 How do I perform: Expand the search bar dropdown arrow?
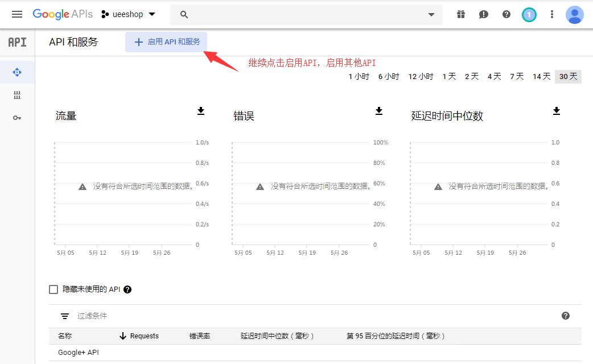[431, 15]
